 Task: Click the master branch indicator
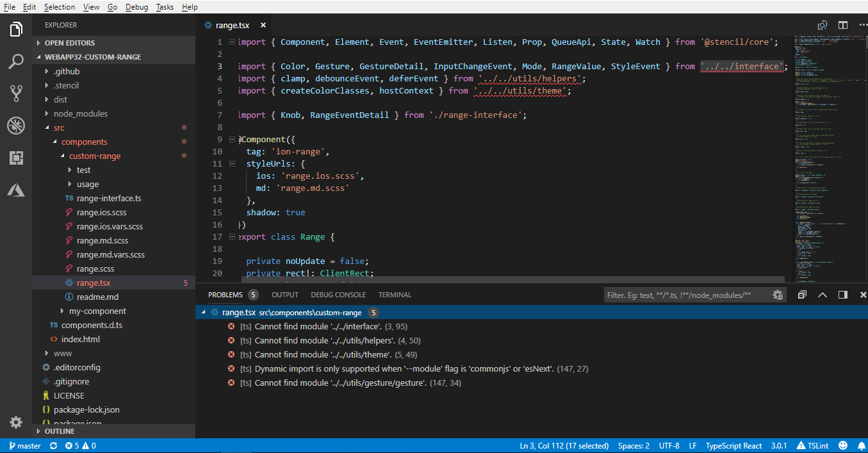[x=26, y=445]
